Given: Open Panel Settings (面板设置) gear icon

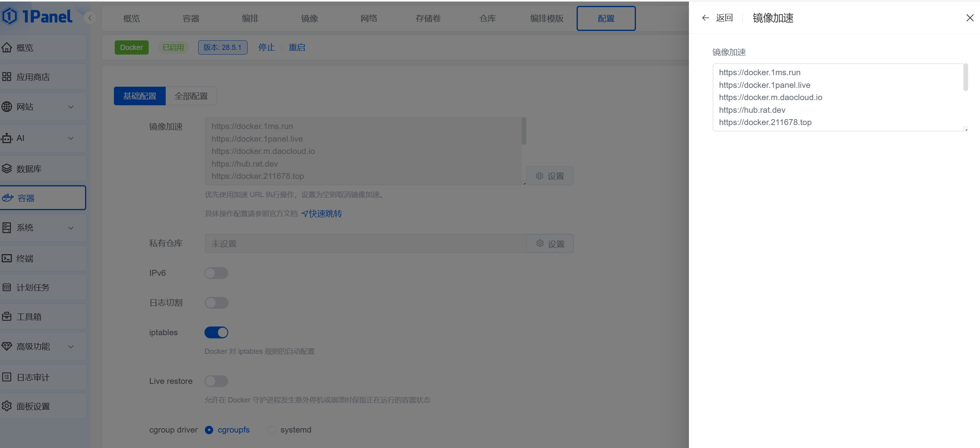Looking at the screenshot, I should pyautogui.click(x=7, y=406).
